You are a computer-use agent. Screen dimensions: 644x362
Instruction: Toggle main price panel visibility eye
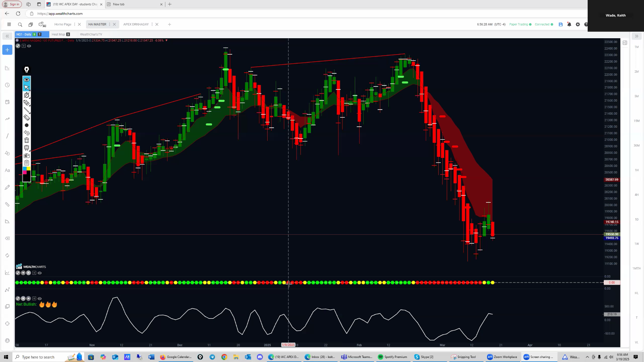tap(29, 46)
